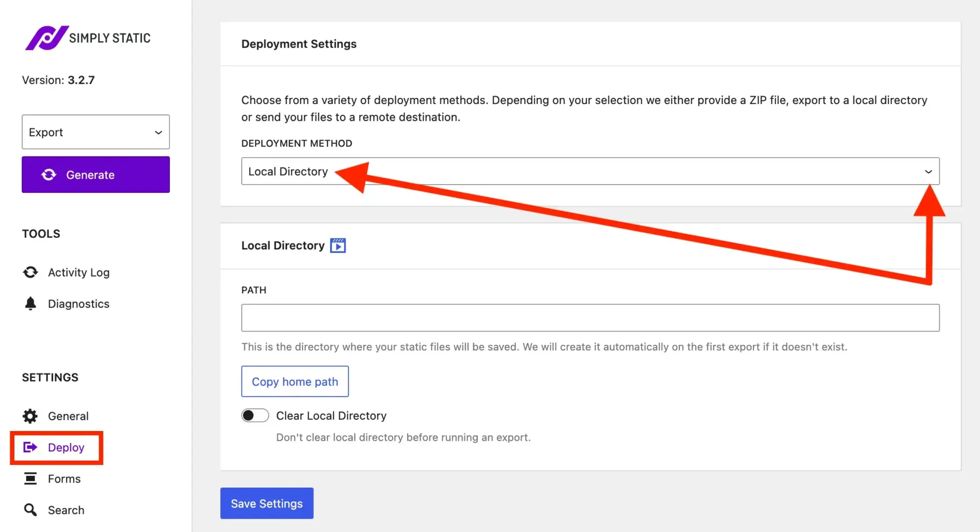980x532 pixels.
Task: Click the Generate refresh arrows icon
Action: pyautogui.click(x=49, y=175)
